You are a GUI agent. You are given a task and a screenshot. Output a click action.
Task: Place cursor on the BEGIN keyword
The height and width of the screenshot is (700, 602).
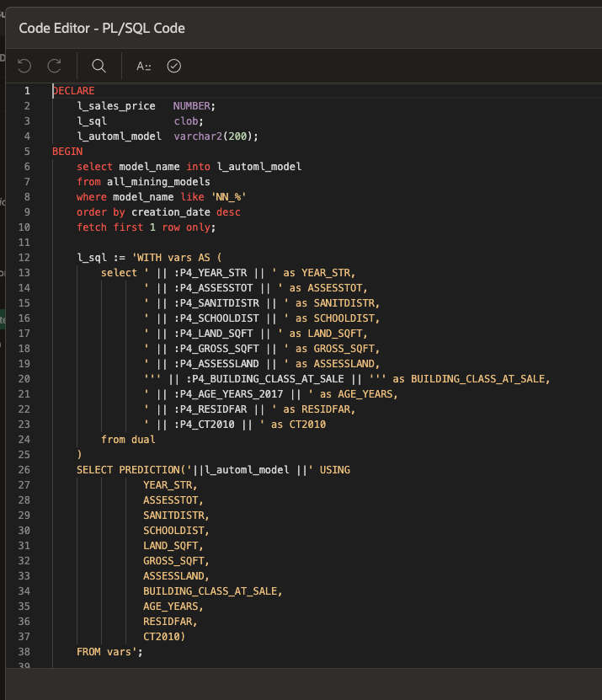click(x=67, y=152)
